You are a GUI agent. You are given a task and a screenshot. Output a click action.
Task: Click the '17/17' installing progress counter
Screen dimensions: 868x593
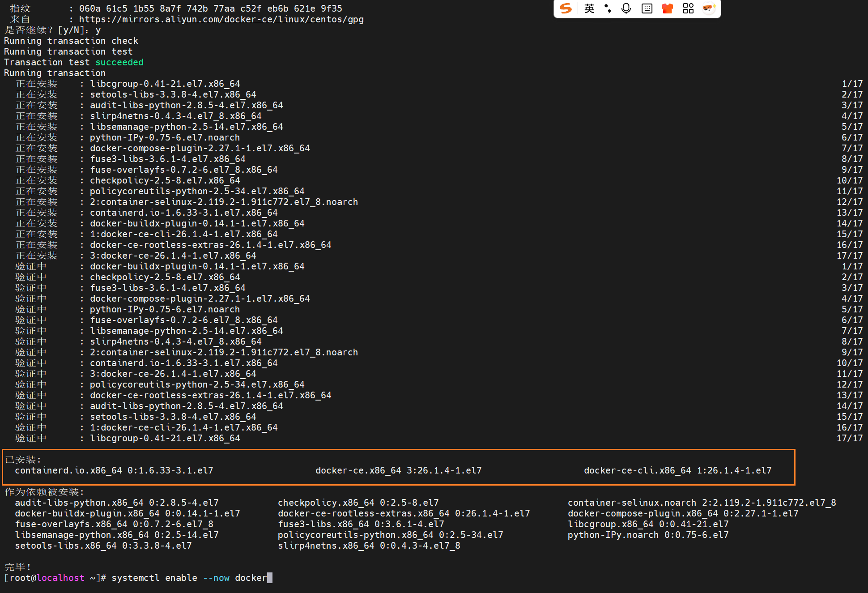click(x=849, y=256)
